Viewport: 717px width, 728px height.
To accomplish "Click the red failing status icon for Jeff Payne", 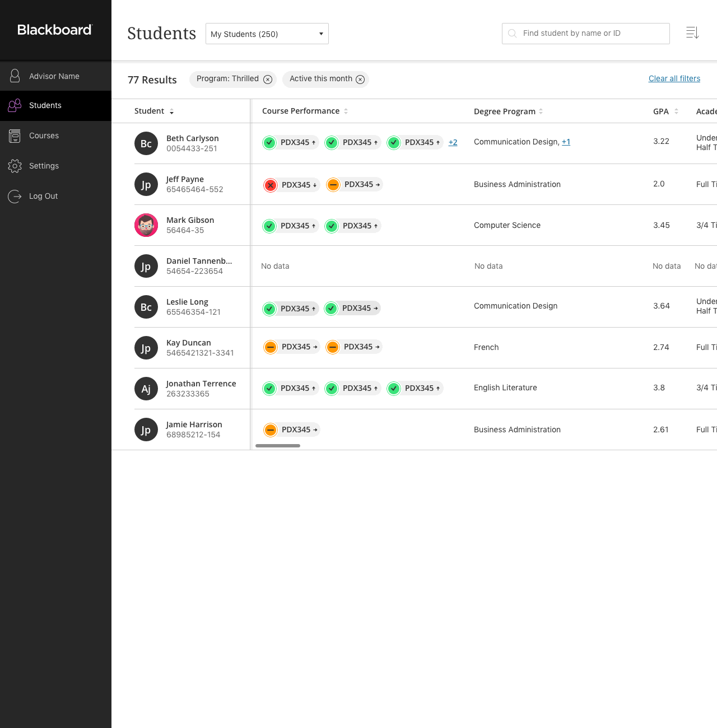I will coord(271,185).
